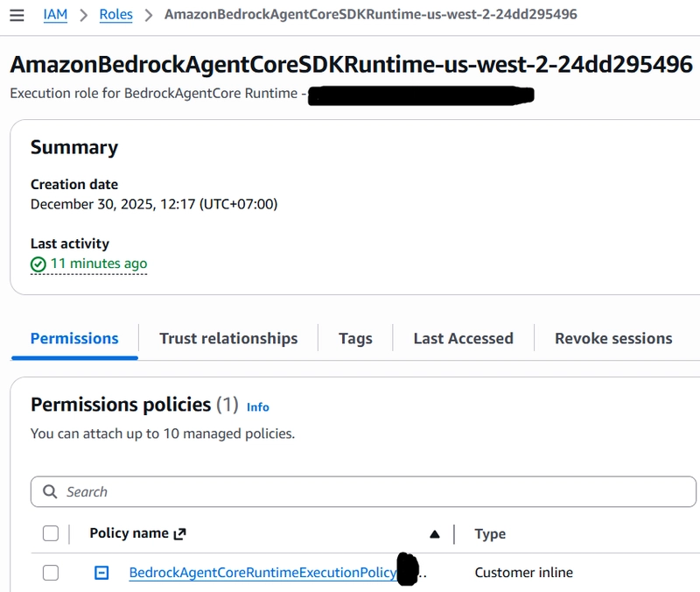The image size is (700, 592).
Task: Click Info link beside Permissions policies
Action: pos(257,407)
